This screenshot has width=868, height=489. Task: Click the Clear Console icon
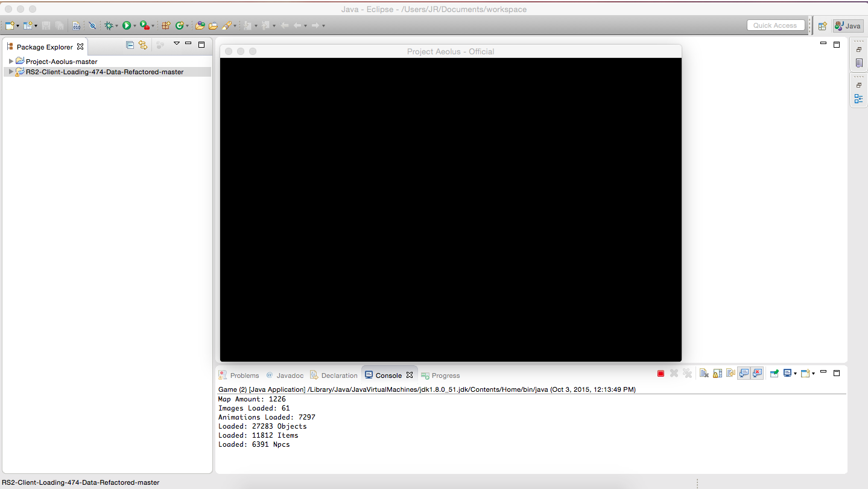pos(704,374)
